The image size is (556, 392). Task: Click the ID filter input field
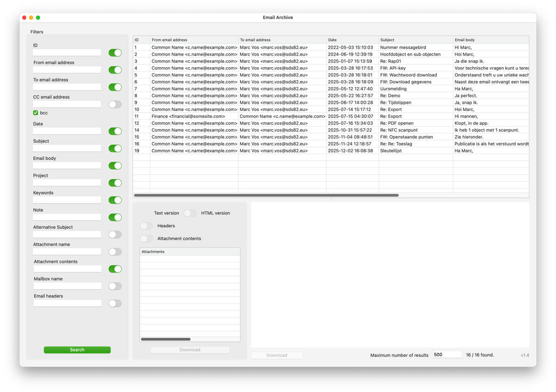click(x=67, y=52)
